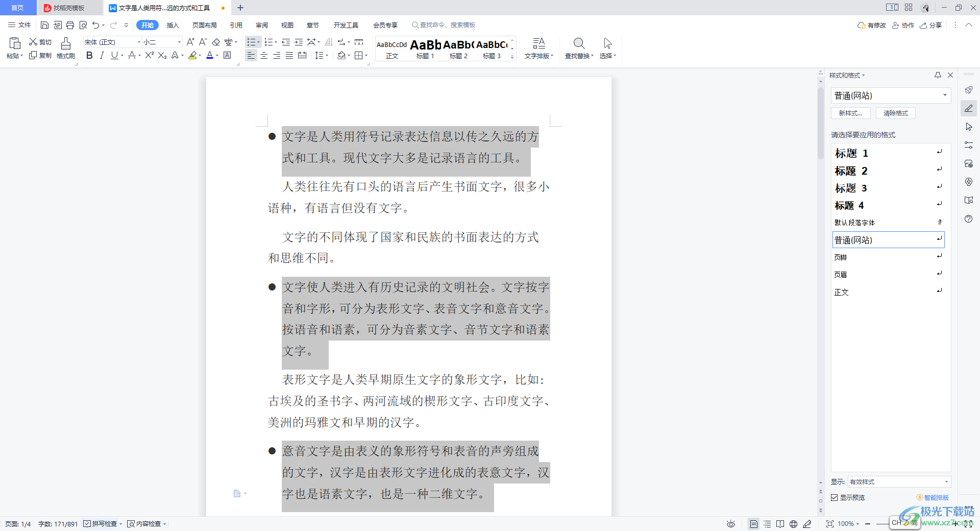Toggle Show Preview checkbox
This screenshot has width=980, height=531.
pos(834,497)
